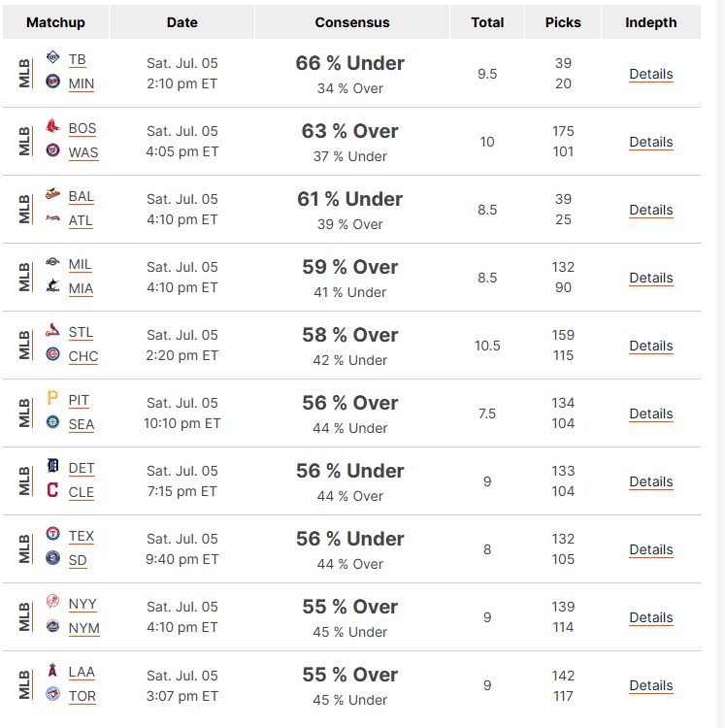
Task: Click the Cleveland C logo icon
Action: click(x=53, y=490)
